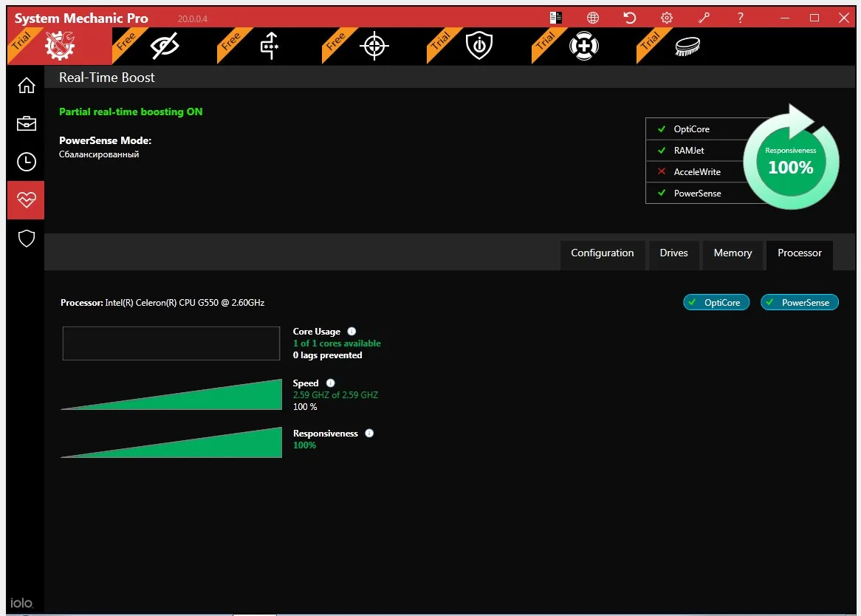
Task: Click info icon beside Responsiveness label
Action: 369,433
